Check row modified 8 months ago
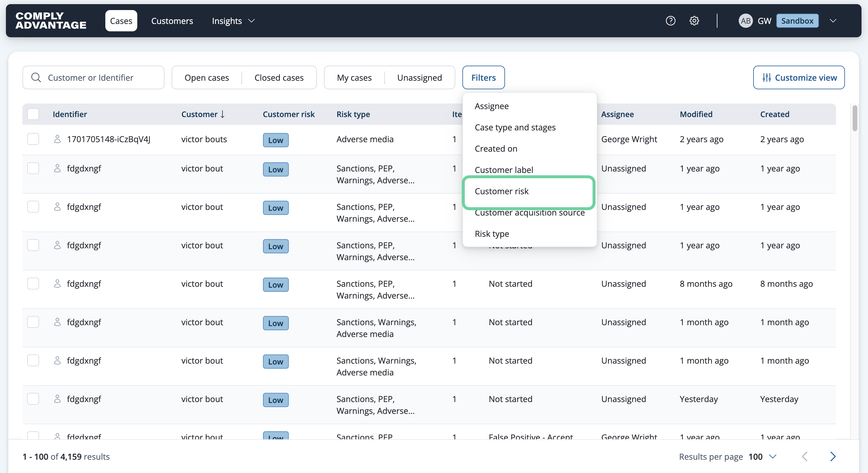This screenshot has height=473, width=868. point(33,284)
